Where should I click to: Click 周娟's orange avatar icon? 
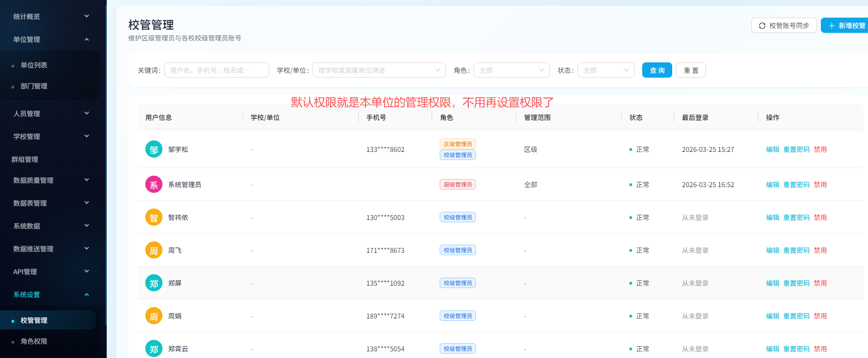[x=153, y=316]
